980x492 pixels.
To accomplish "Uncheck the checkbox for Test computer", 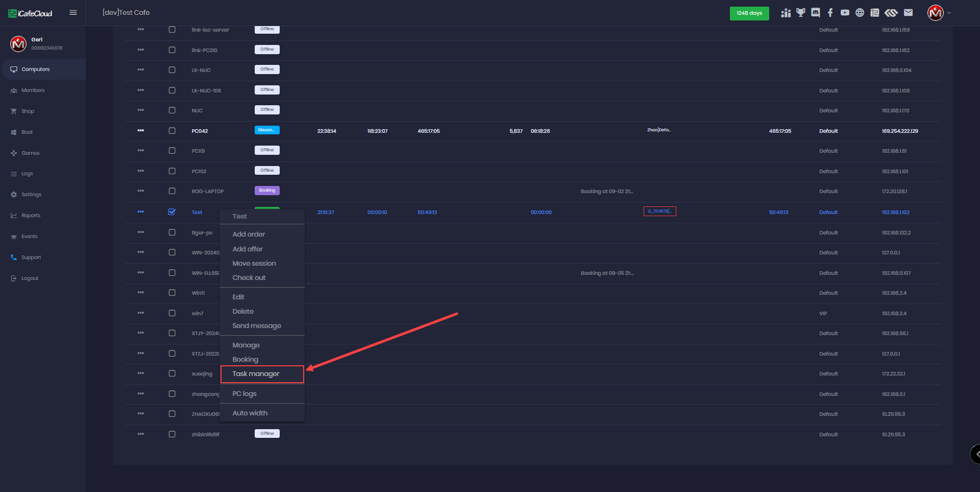I will [x=172, y=212].
